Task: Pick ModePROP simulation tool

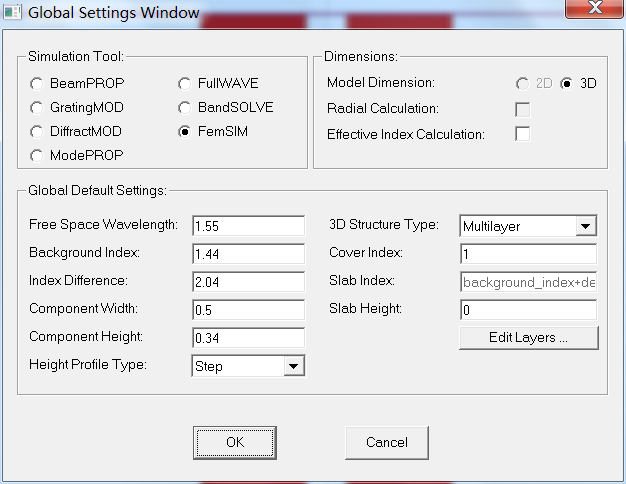Action: pyautogui.click(x=37, y=155)
